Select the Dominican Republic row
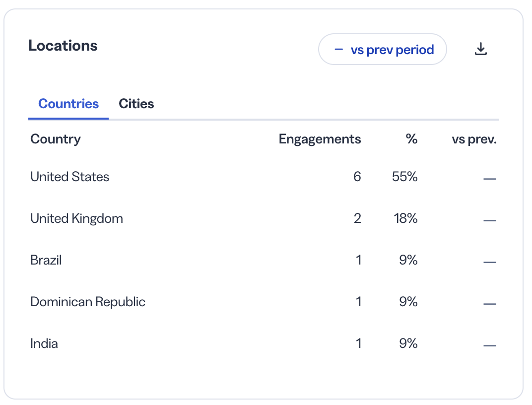Screen dimensions: 532x405 point(264,302)
